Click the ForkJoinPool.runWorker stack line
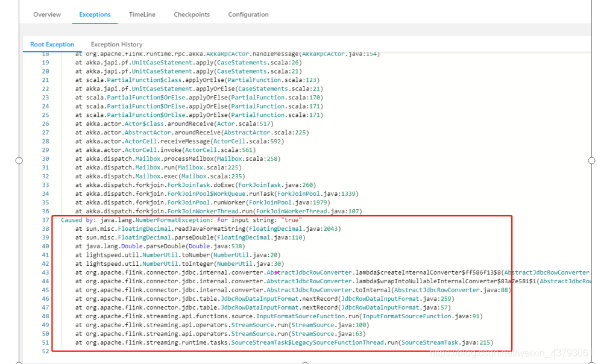The height and width of the screenshot is (364, 598). point(203,202)
